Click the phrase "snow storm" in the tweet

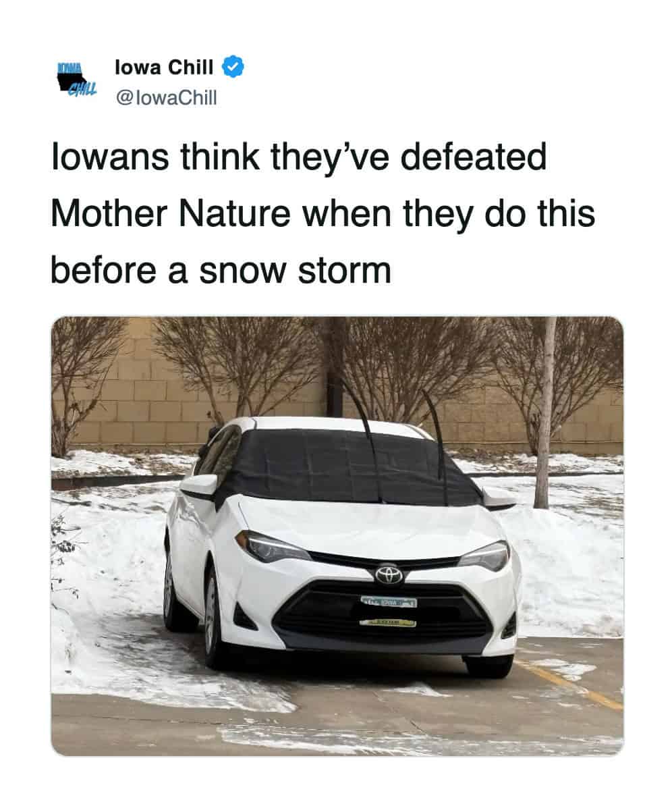[x=296, y=271]
